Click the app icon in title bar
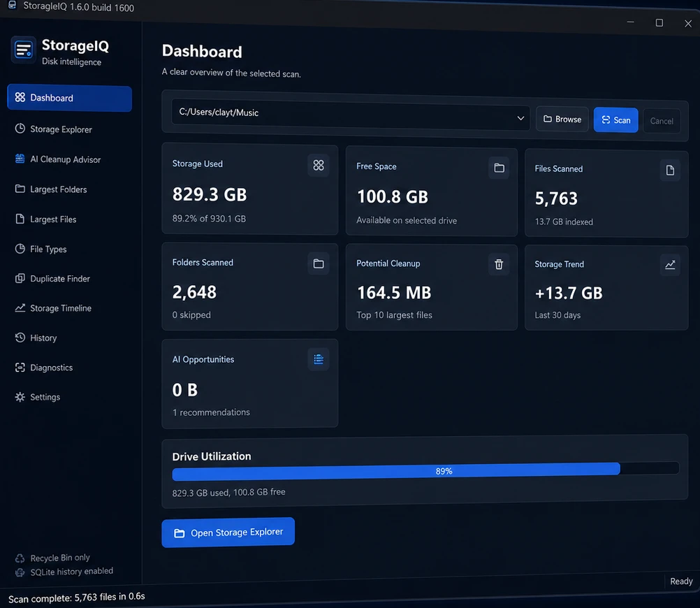Image resolution: width=700 pixels, height=608 pixels. [x=13, y=6]
